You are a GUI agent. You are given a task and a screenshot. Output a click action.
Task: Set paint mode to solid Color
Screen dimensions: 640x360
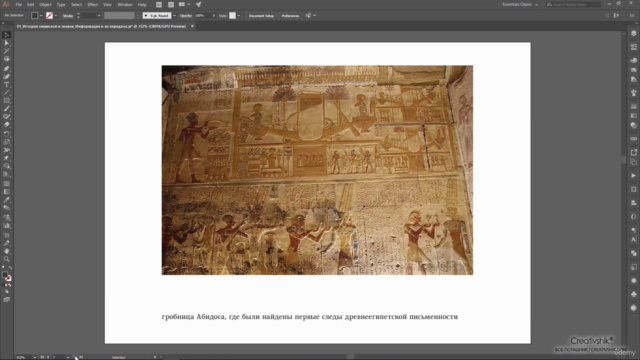[3, 285]
